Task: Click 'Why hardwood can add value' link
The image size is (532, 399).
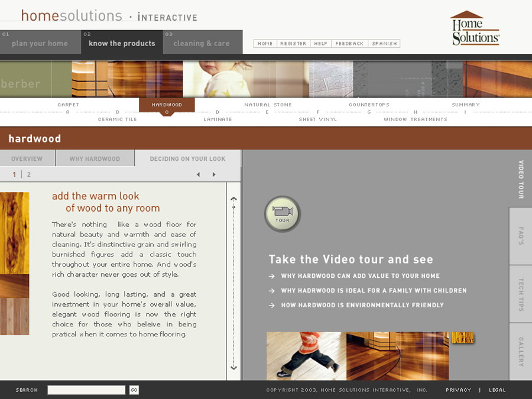Action: pyautogui.click(x=361, y=276)
